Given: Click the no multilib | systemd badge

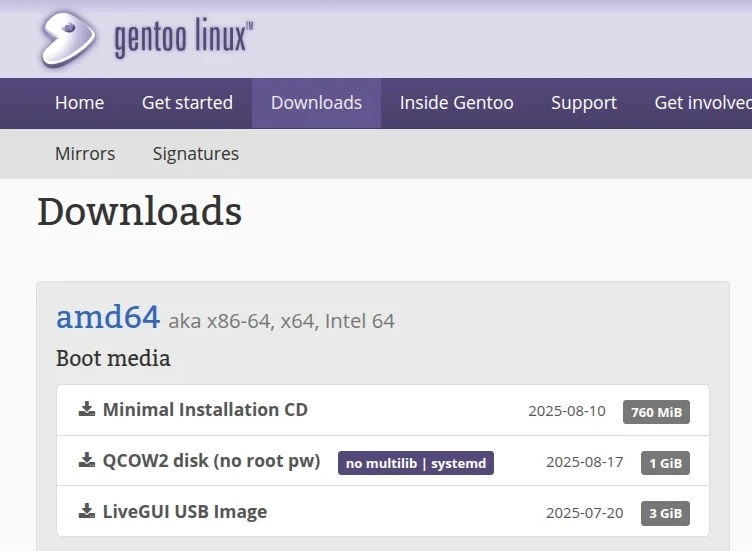Looking at the screenshot, I should (416, 463).
